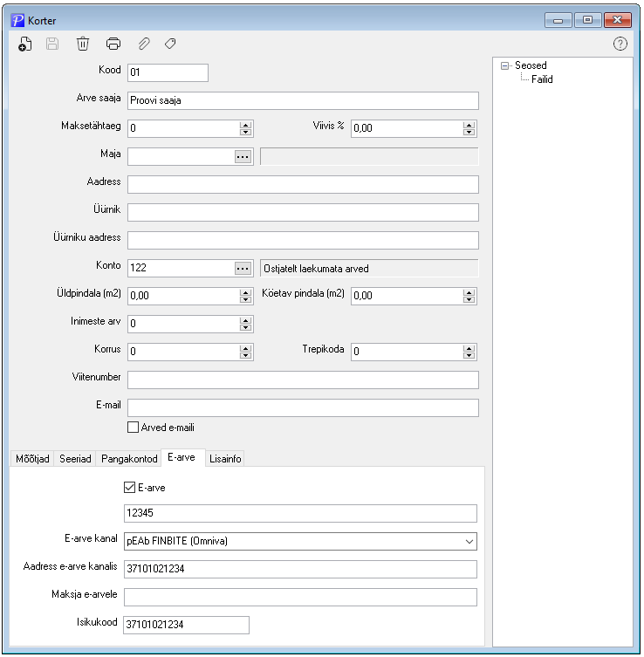Click the Save diskette toolbar icon

click(52, 44)
